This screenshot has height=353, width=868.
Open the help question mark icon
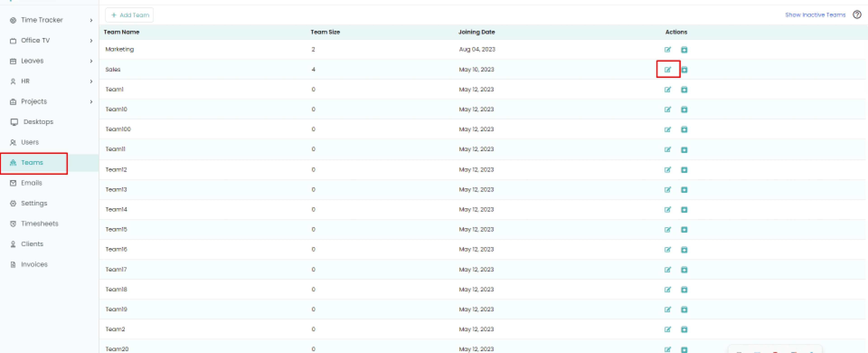(x=857, y=14)
